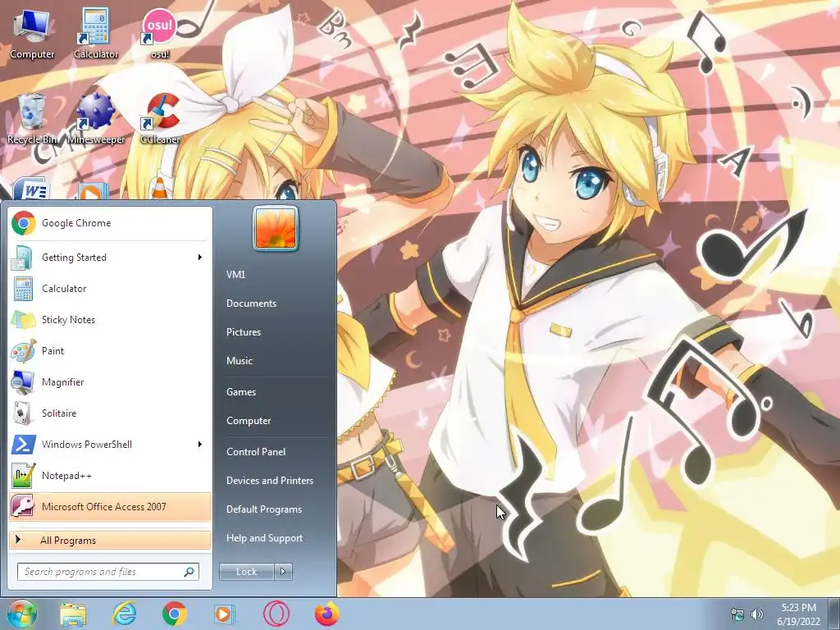Screen dimensions: 840x630
Task: Expand Getting Started submenu arrow
Action: coord(199,257)
